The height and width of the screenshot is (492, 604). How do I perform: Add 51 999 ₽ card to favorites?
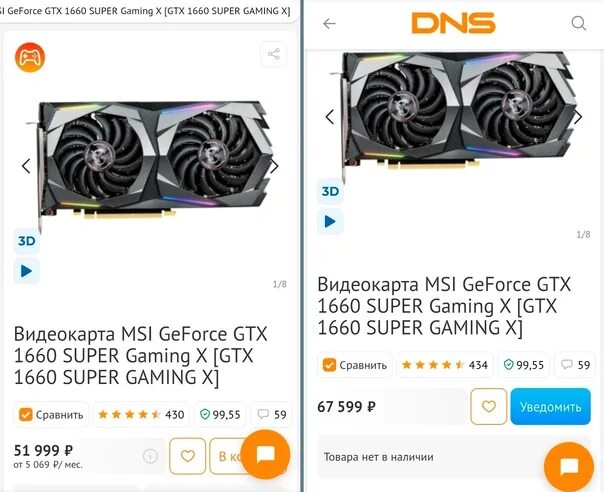pyautogui.click(x=188, y=456)
